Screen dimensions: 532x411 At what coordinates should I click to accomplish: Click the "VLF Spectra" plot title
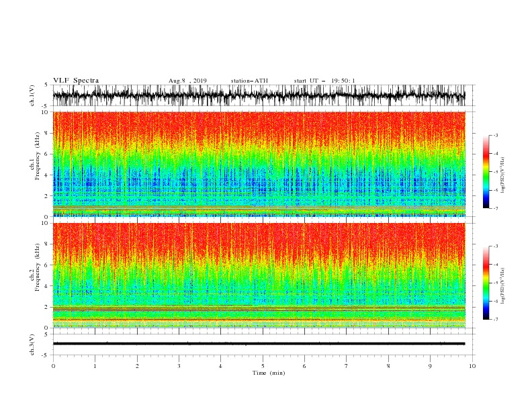[x=76, y=81]
